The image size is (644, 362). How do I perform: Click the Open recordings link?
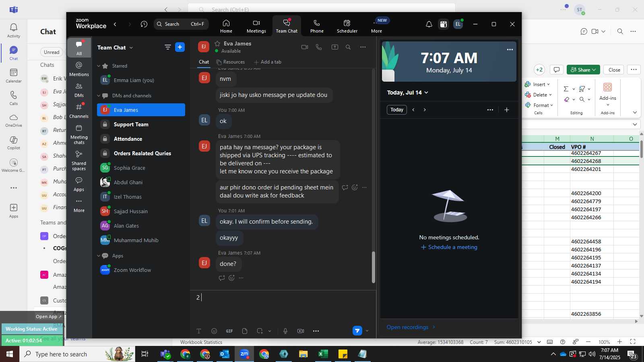411,327
